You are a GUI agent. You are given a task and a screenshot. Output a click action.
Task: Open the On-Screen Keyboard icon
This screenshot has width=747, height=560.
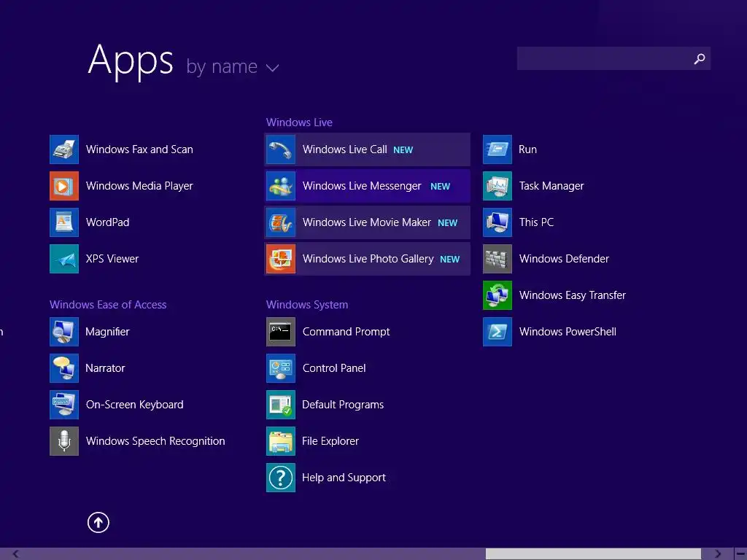pyautogui.click(x=64, y=405)
